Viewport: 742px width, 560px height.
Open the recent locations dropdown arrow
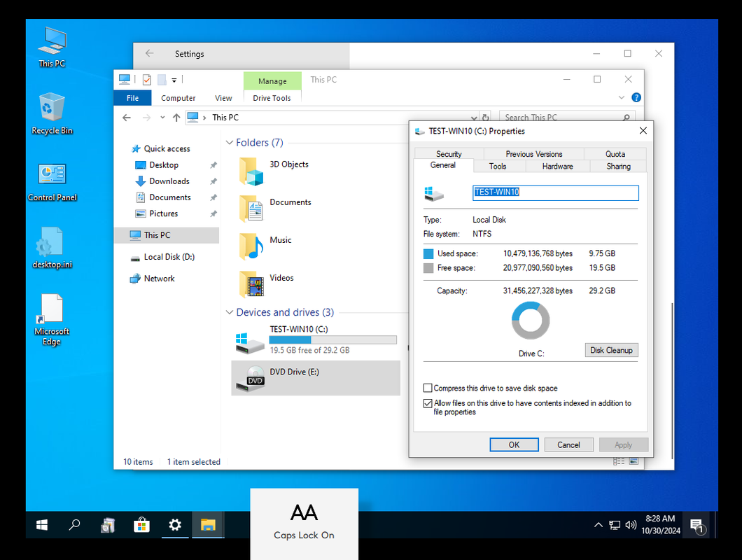click(162, 118)
